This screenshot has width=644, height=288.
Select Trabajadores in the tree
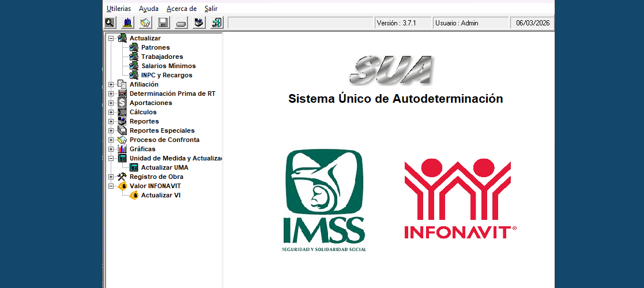162,57
